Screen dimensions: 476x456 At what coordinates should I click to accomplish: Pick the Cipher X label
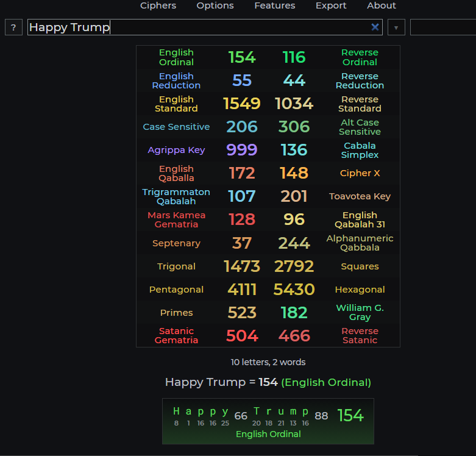360,173
